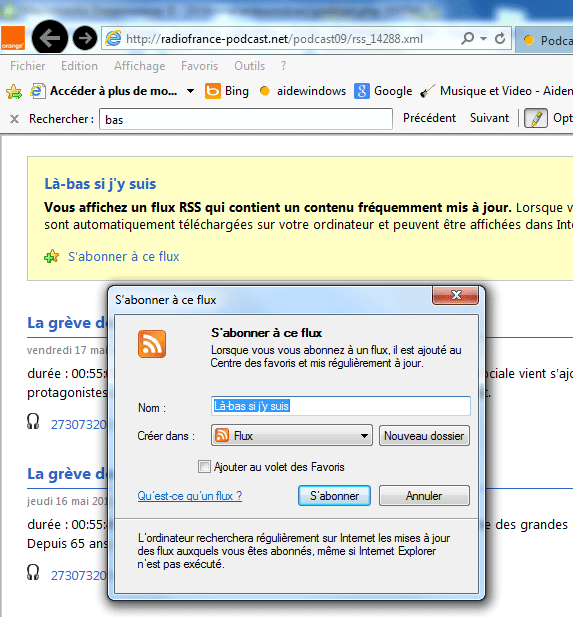Click the highlight matches pencil icon
The width and height of the screenshot is (573, 617).
coord(536,118)
